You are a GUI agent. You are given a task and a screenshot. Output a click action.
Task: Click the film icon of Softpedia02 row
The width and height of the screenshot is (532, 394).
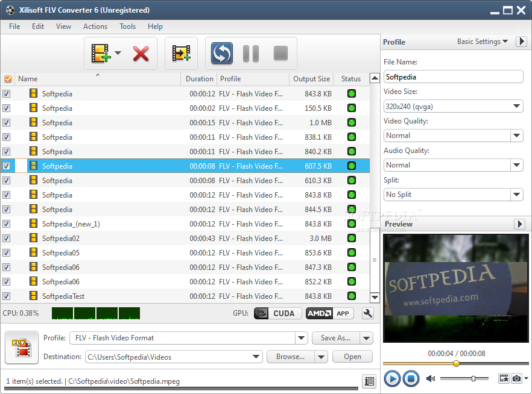point(33,238)
